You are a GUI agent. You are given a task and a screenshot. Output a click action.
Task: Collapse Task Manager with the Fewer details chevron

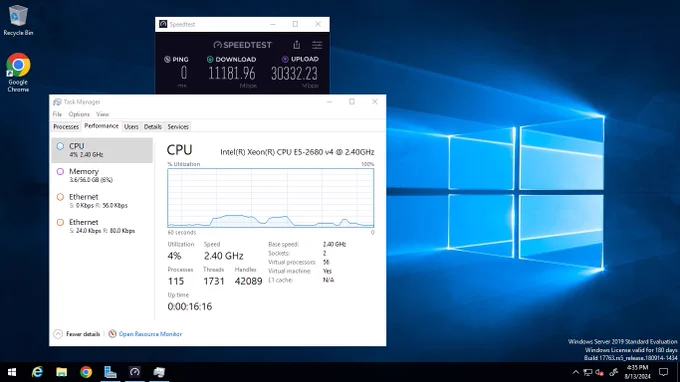click(58, 334)
